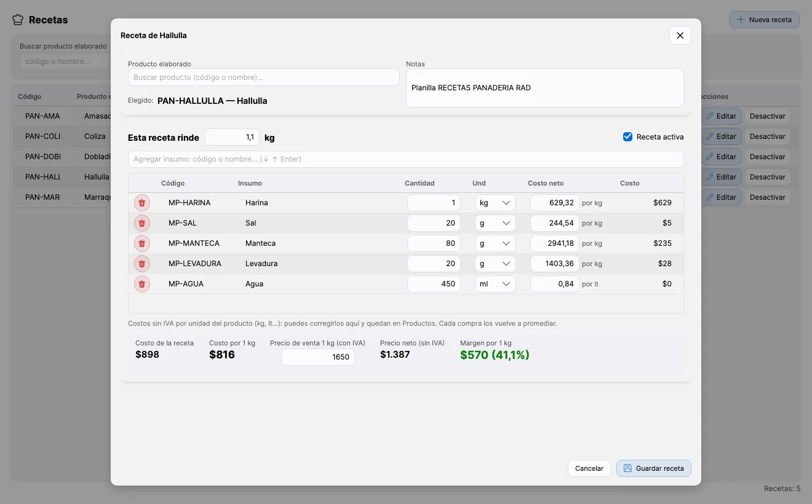Edit the Manteca quantity value 80
The height and width of the screenshot is (504, 812).
click(434, 243)
